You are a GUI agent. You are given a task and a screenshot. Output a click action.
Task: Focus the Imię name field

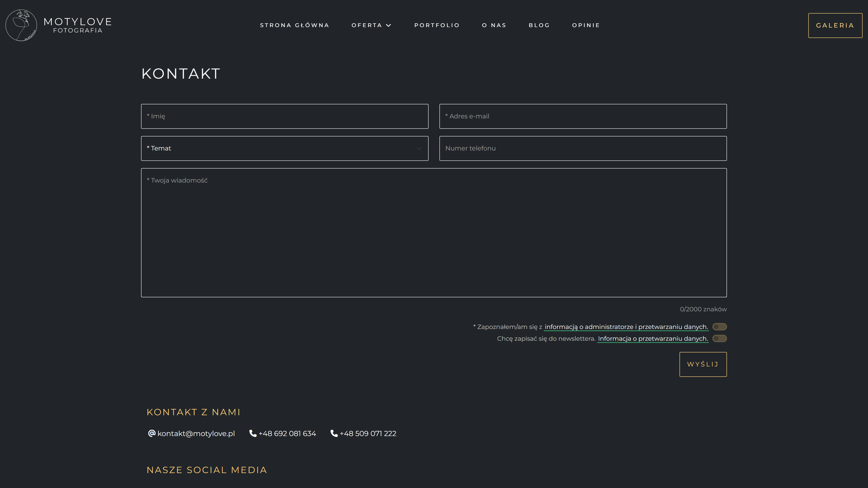tap(284, 116)
